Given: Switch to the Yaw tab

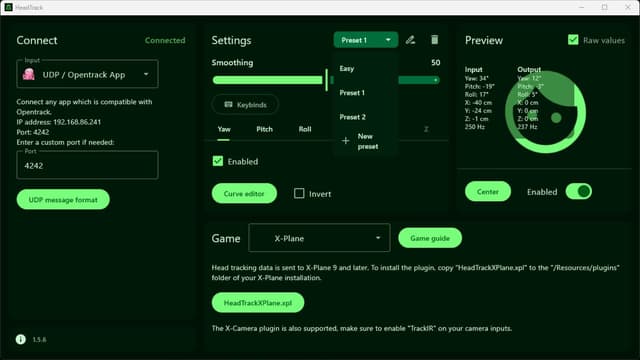Looking at the screenshot, I should click(224, 129).
